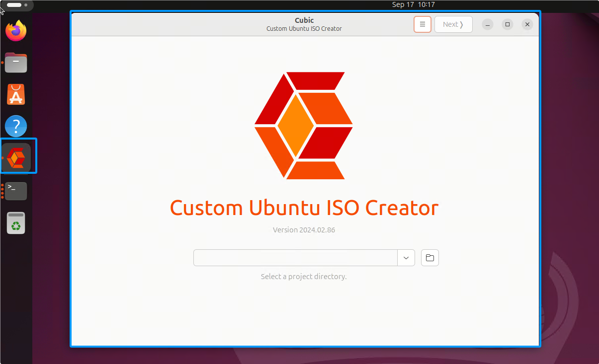Open Help from the dock

[x=16, y=126]
